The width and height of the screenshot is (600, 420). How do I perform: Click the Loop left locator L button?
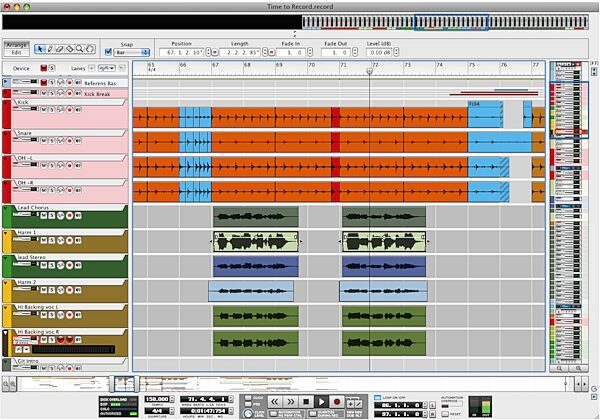tap(432, 405)
